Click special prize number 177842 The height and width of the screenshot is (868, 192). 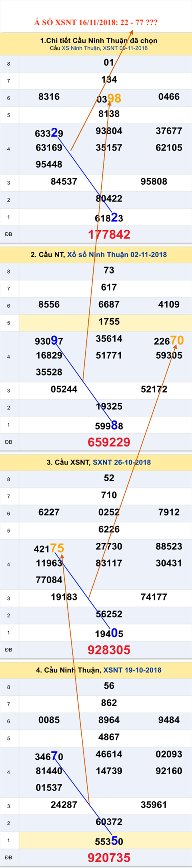pos(109,234)
